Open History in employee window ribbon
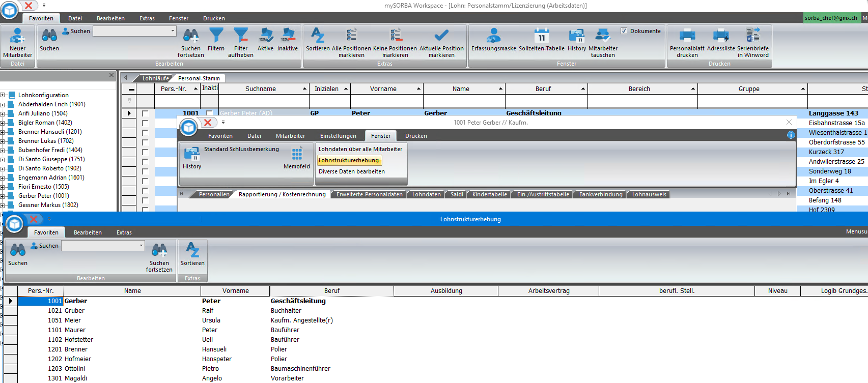 (x=192, y=158)
